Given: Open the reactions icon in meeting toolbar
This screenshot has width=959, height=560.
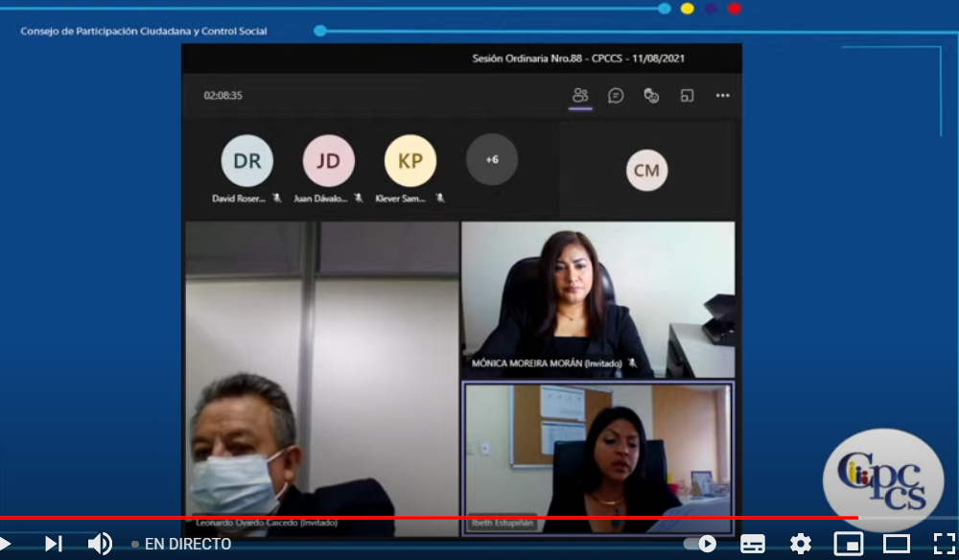Looking at the screenshot, I should [x=651, y=95].
